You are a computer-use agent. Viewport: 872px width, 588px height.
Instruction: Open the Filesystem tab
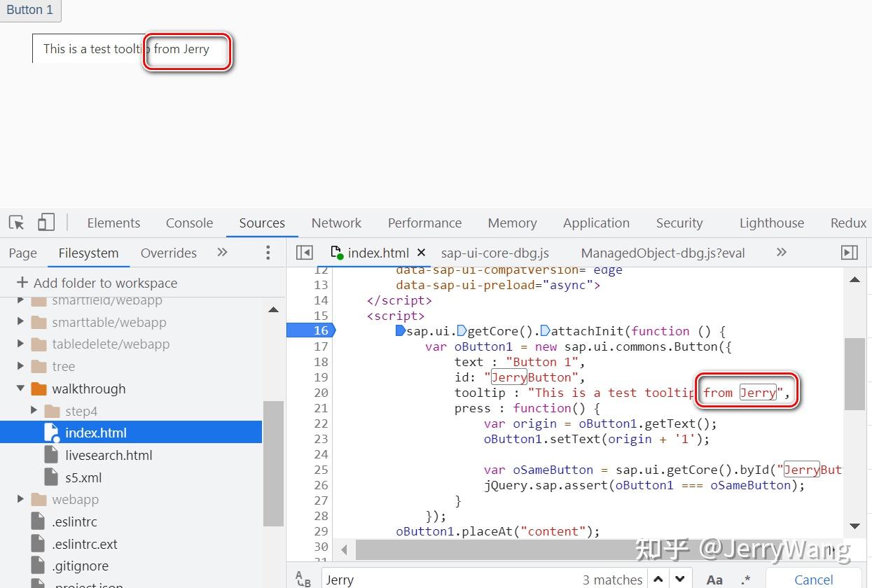tap(88, 253)
